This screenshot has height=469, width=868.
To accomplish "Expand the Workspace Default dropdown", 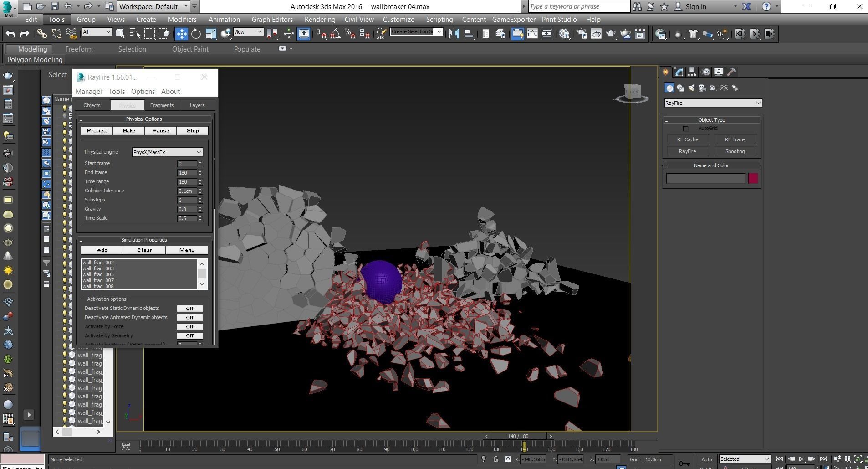I will 152,6.
